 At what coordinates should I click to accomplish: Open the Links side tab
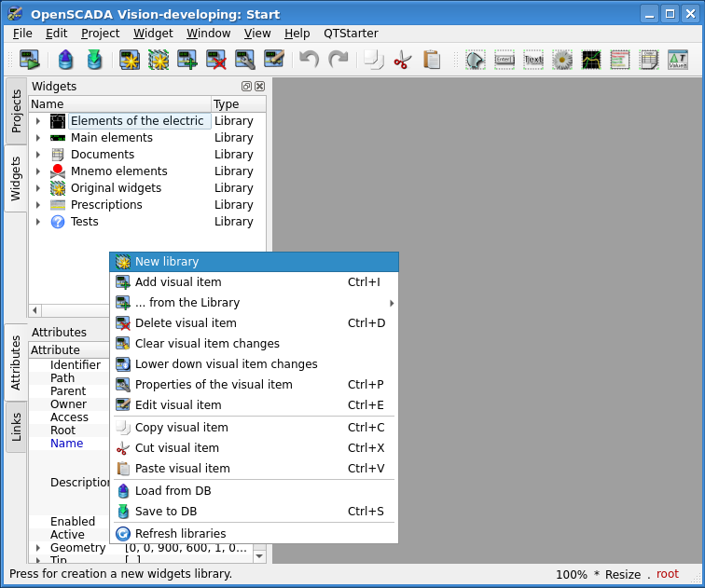16,428
